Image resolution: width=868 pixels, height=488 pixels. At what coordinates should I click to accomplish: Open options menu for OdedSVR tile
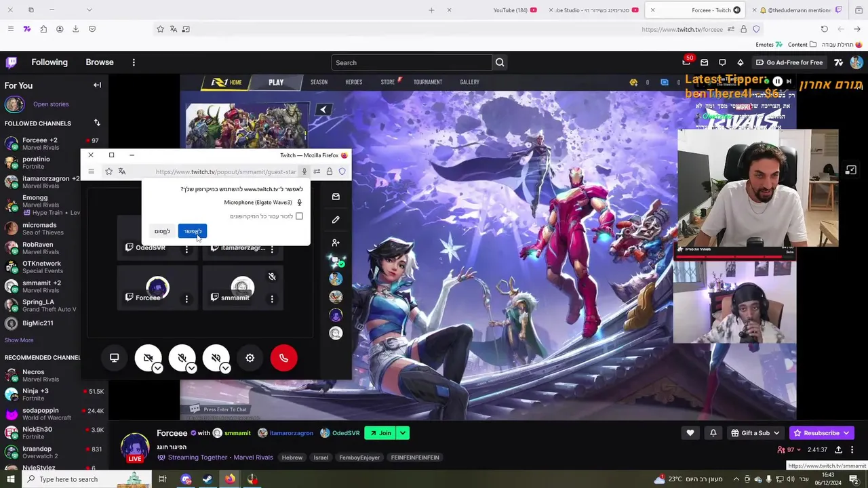coord(186,249)
